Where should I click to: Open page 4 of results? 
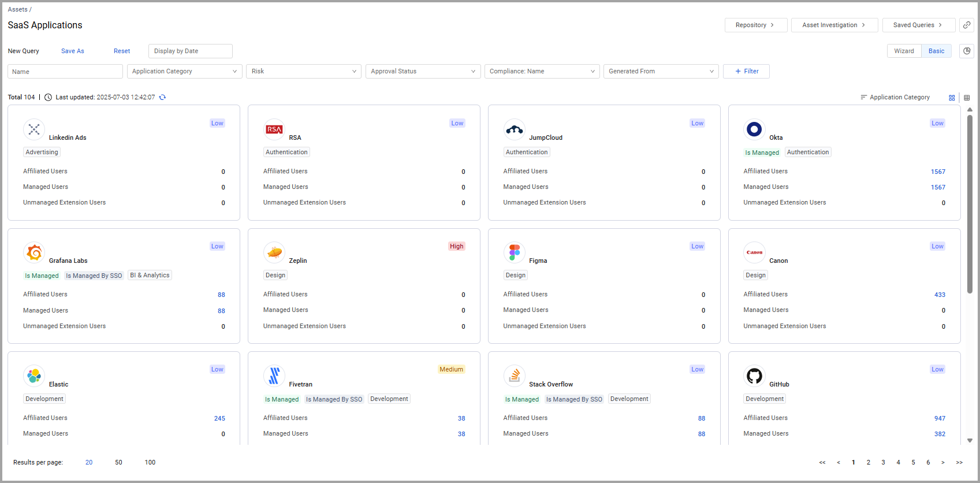click(898, 462)
